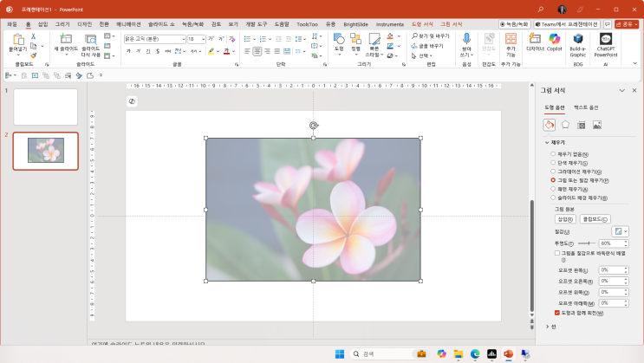This screenshot has height=363, width=644.
Task: Switch to the Effects pentagon icon tab
Action: (565, 125)
